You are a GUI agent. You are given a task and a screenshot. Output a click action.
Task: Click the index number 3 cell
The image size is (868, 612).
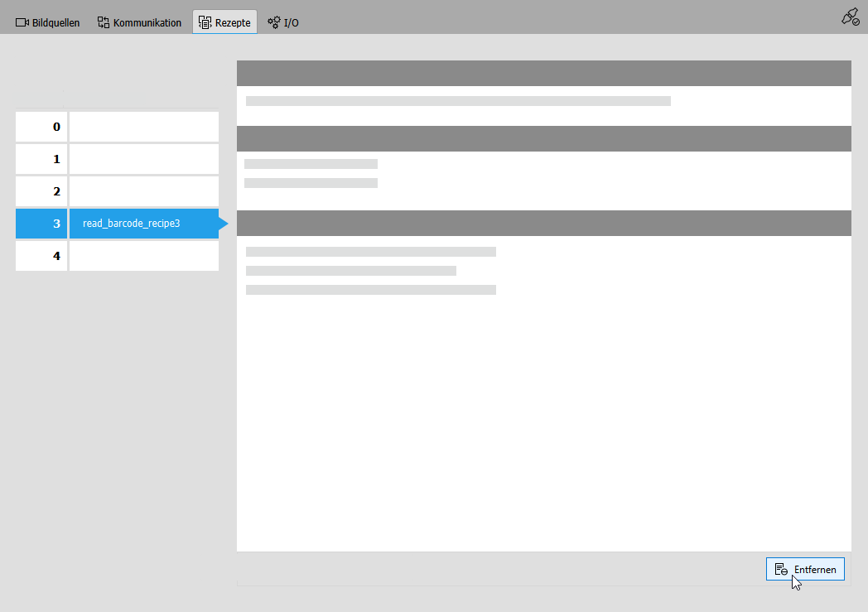tap(41, 224)
